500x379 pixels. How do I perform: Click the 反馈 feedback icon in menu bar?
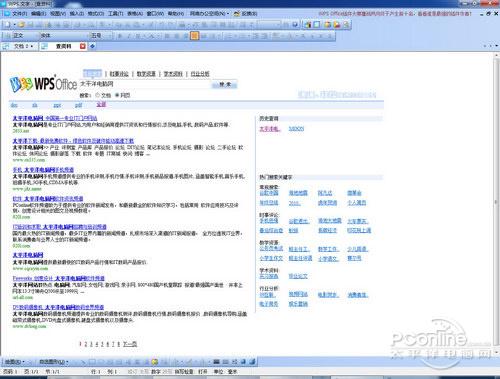click(x=245, y=14)
